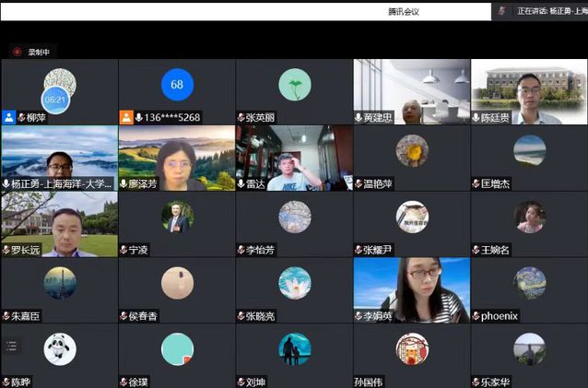Click the red recording indicator icon
Image resolution: width=588 pixels, height=388 pixels.
(17, 52)
